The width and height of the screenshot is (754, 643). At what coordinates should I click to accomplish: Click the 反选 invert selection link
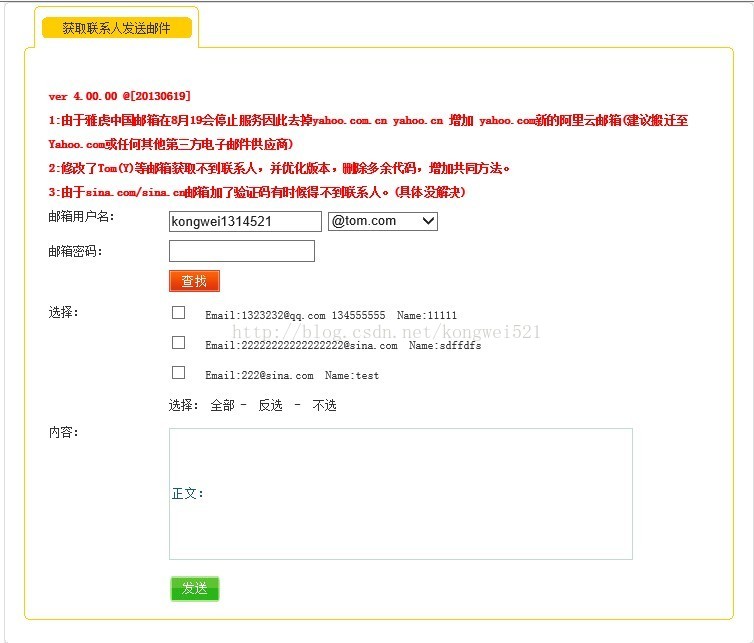click(270, 405)
